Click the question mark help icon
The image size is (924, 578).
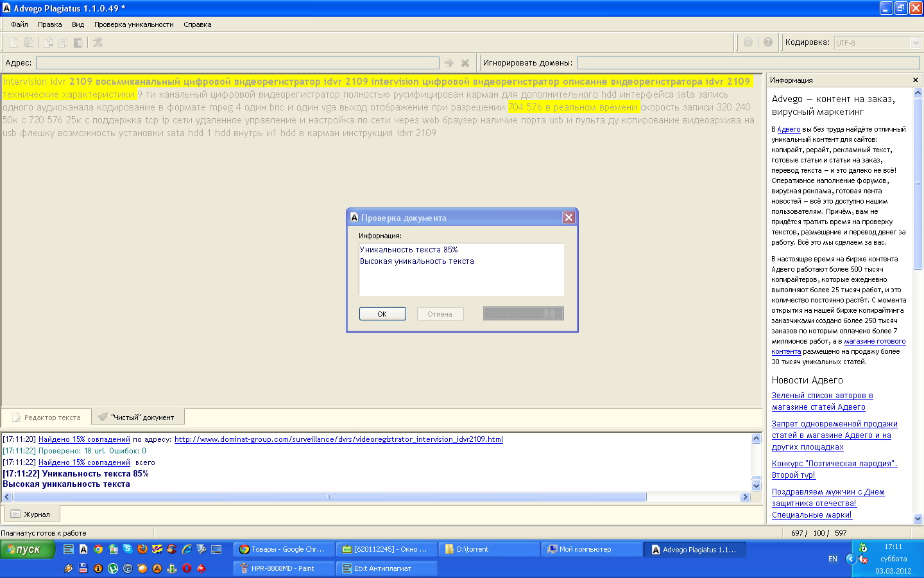click(768, 42)
